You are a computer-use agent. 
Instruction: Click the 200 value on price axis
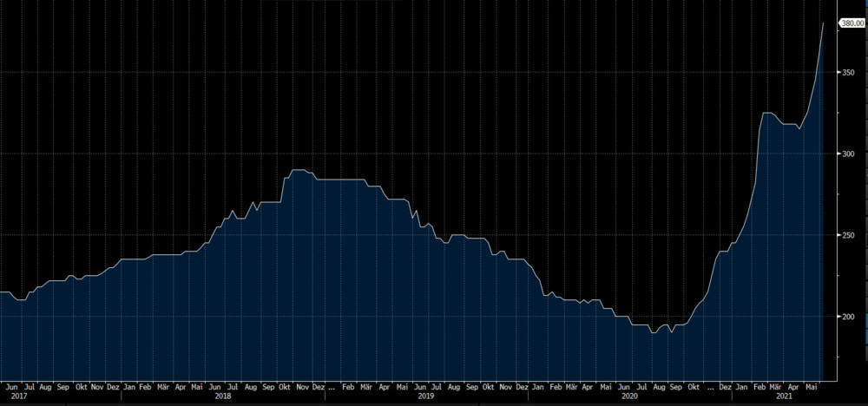[x=849, y=317]
